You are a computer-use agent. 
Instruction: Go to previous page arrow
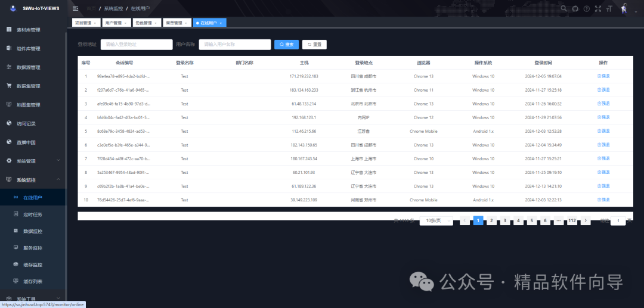(x=465, y=220)
